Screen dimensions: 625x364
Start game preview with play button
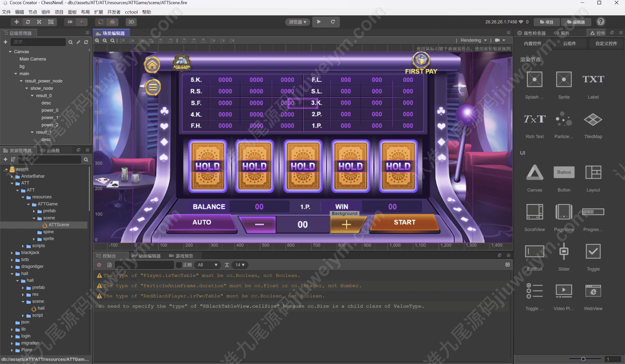[x=319, y=22]
